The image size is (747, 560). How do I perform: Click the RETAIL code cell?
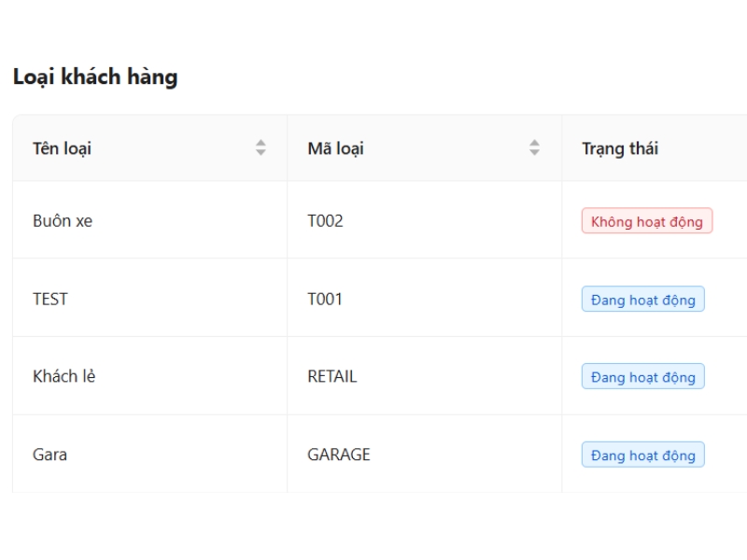click(331, 377)
